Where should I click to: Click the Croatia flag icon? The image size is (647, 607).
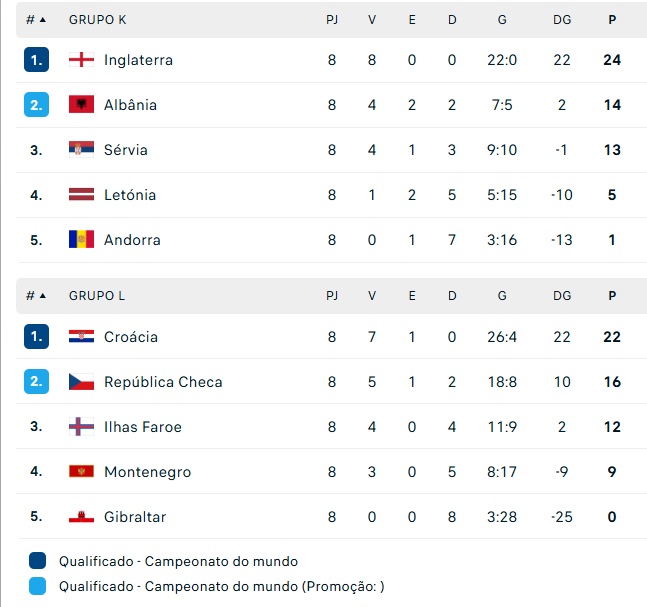[x=81, y=337]
